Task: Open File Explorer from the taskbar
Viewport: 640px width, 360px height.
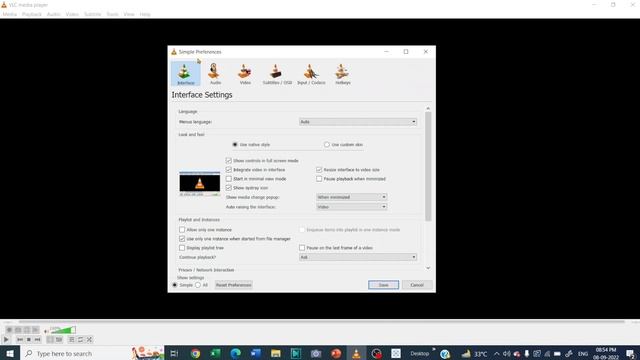Action: pyautogui.click(x=276, y=353)
